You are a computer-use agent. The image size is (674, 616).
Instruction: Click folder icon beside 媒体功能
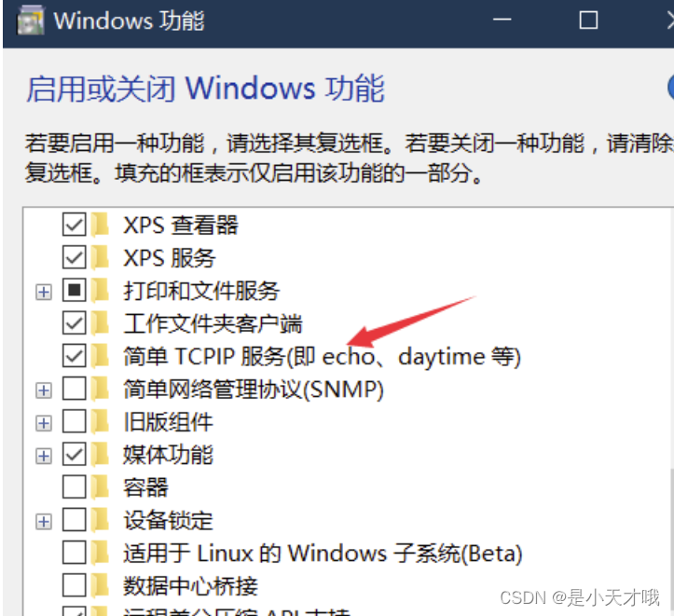(100, 454)
